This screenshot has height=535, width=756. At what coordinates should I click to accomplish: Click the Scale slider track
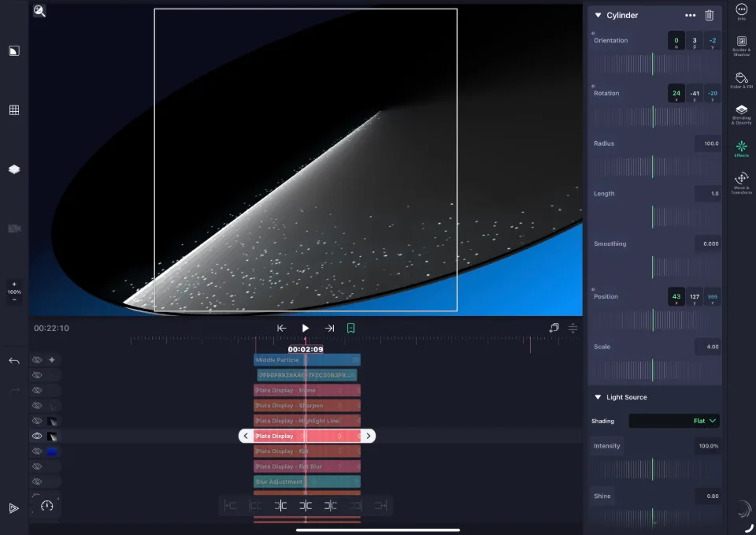click(653, 370)
